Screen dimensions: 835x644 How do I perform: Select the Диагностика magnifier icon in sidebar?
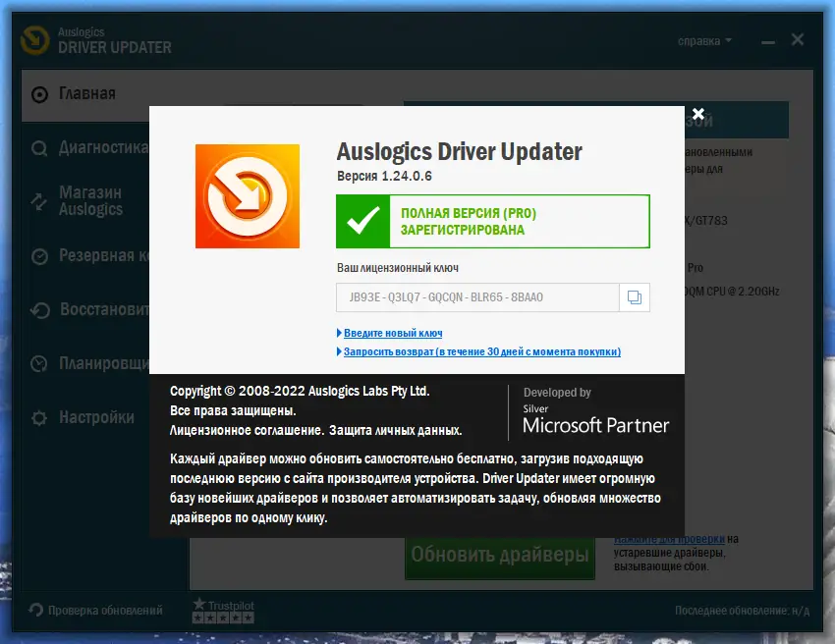click(39, 149)
